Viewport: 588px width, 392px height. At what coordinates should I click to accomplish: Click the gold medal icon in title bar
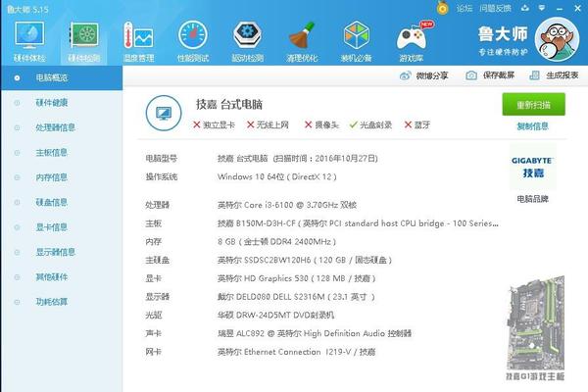pyautogui.click(x=443, y=8)
